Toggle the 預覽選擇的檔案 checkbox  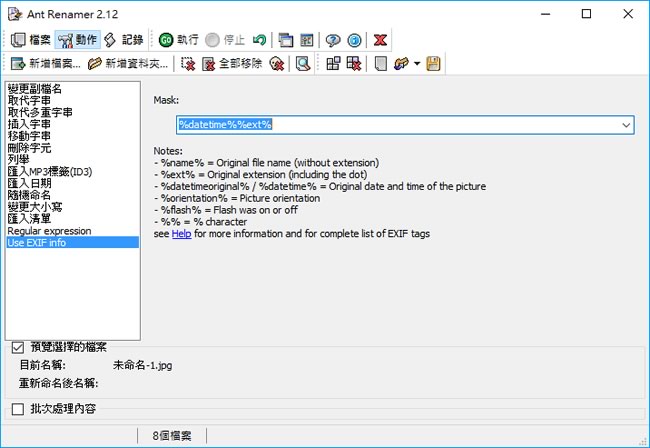click(17, 348)
